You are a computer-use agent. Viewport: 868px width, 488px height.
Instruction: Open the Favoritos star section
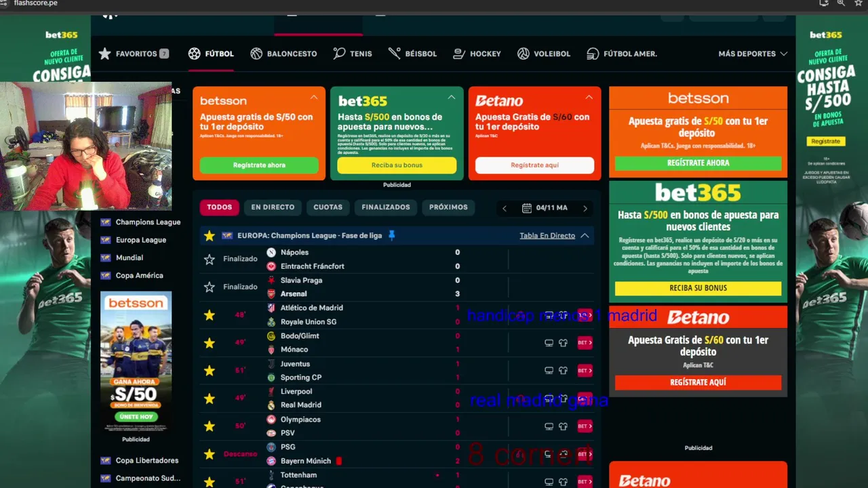[133, 54]
